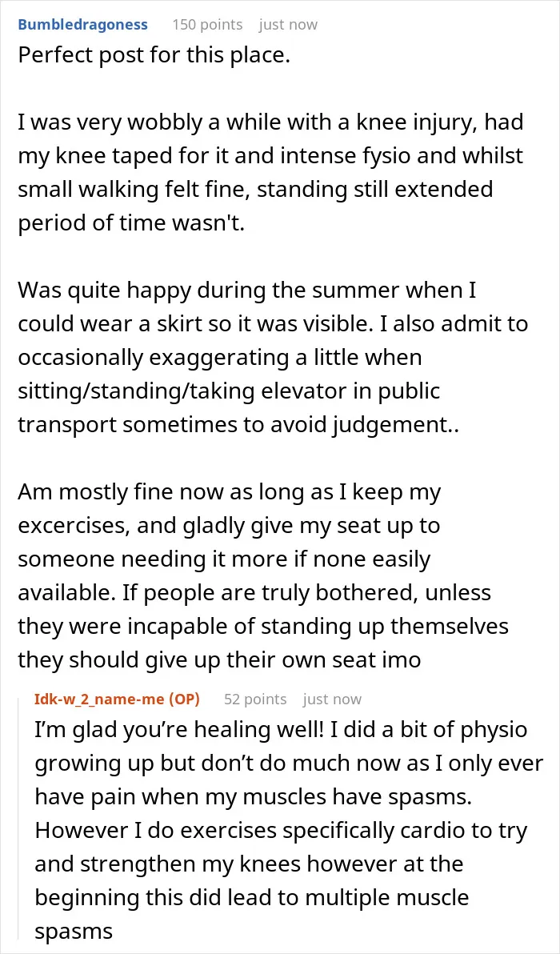This screenshot has height=954, width=560.
Task: Click the 150 points score
Action: pos(207,25)
